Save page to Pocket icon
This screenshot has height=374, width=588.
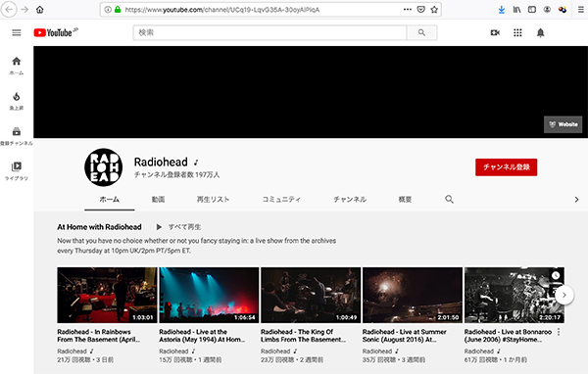tap(421, 10)
